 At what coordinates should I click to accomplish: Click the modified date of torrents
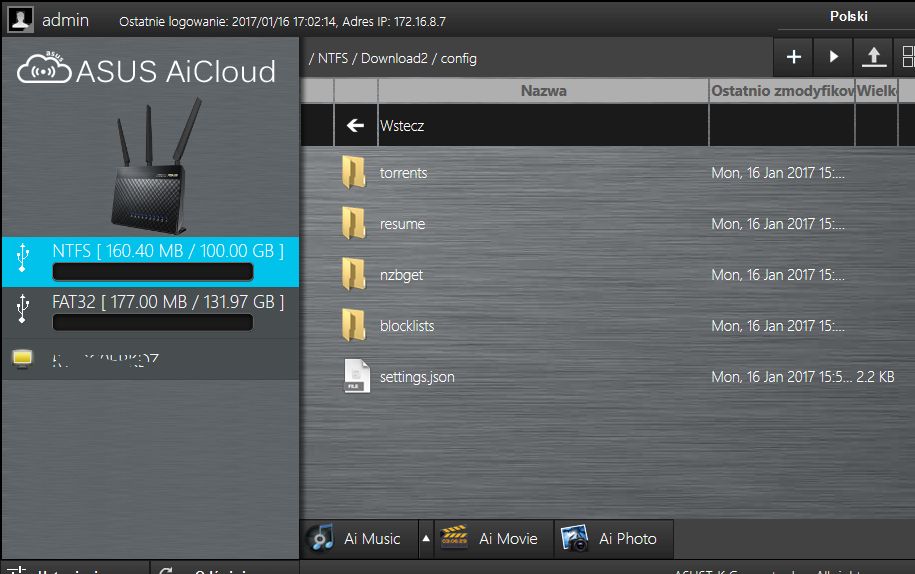[x=778, y=173]
